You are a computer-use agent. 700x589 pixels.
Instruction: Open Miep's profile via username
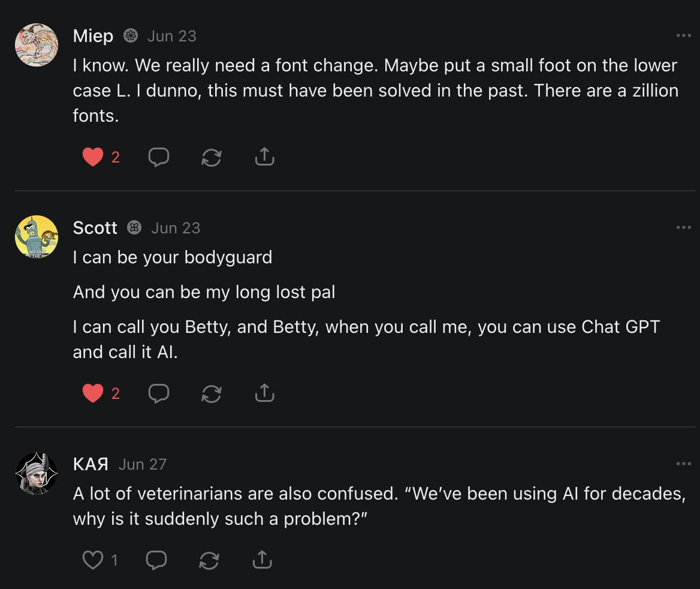click(x=93, y=36)
